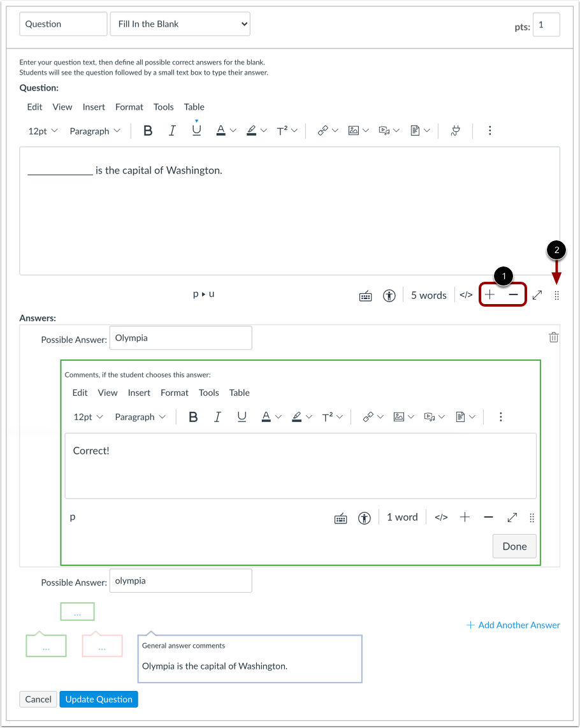
Task: Expand comments editor to fullscreen
Action: point(512,517)
